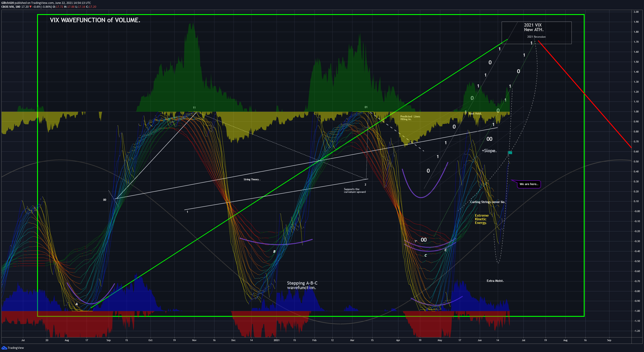
Task: Click the '1.70' value on price axis
Action: (x=636, y=42)
